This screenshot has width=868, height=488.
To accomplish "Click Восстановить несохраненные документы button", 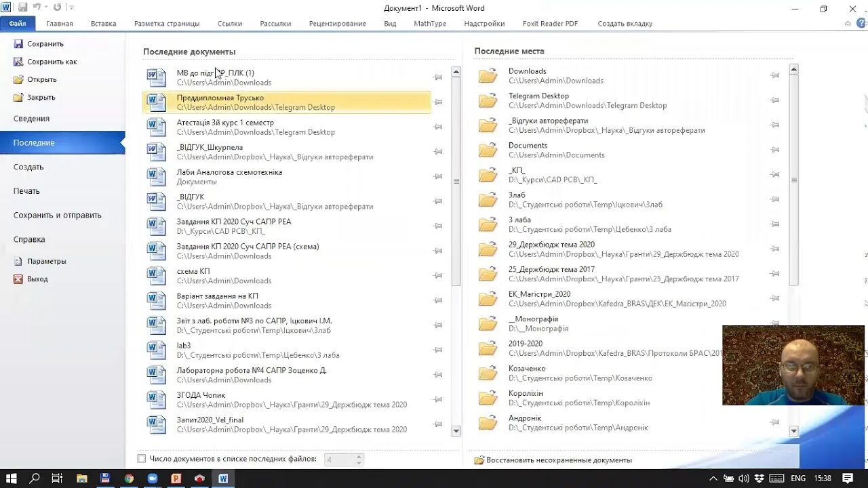I will (x=553, y=460).
